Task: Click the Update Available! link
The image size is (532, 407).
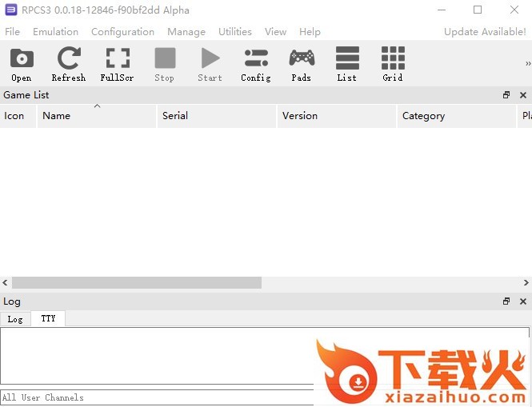Action: pos(485,32)
